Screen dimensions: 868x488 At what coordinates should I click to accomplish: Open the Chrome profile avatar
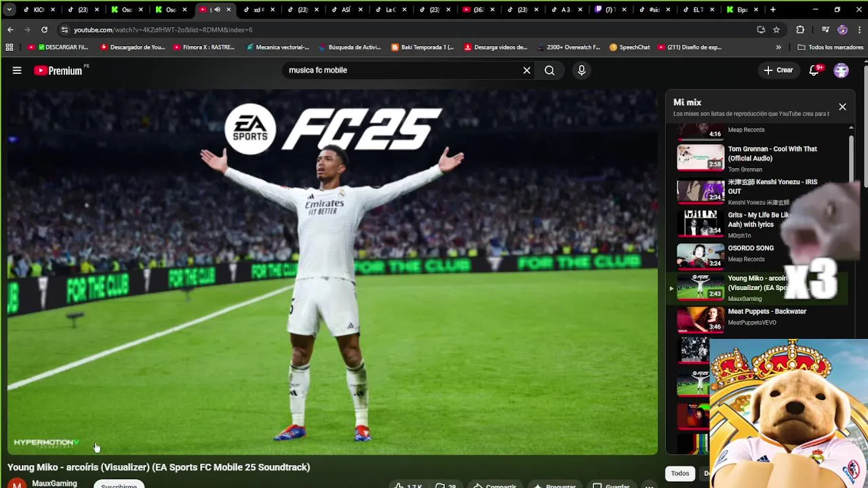[x=842, y=30]
